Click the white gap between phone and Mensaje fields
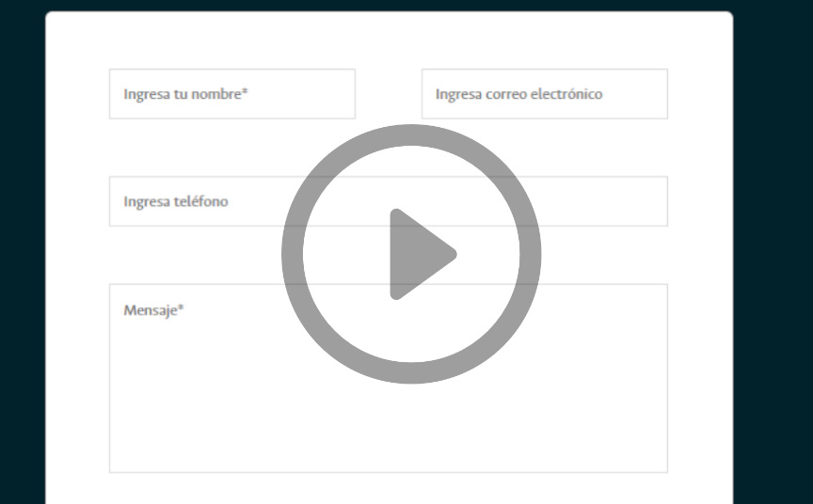This screenshot has height=504, width=813. 197,255
